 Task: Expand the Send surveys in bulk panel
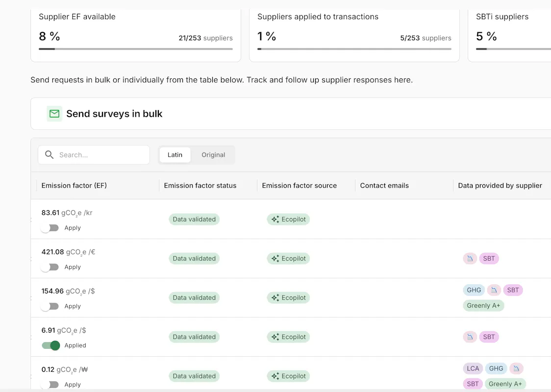291,114
